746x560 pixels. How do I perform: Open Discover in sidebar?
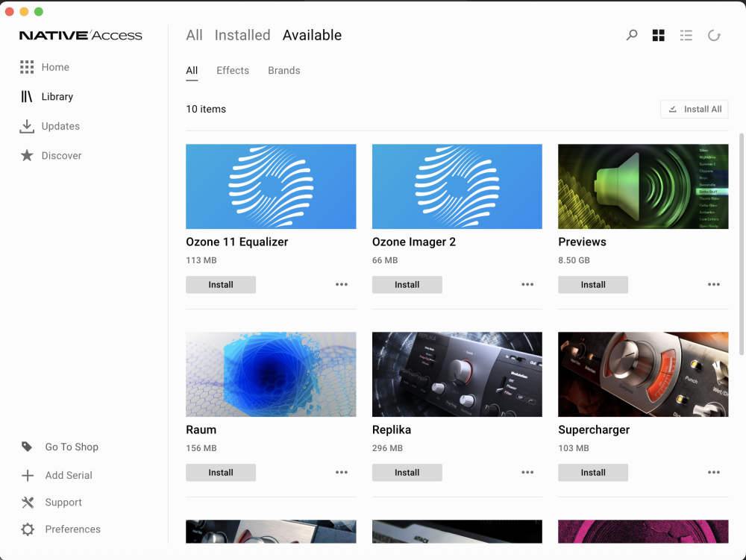pyautogui.click(x=61, y=155)
